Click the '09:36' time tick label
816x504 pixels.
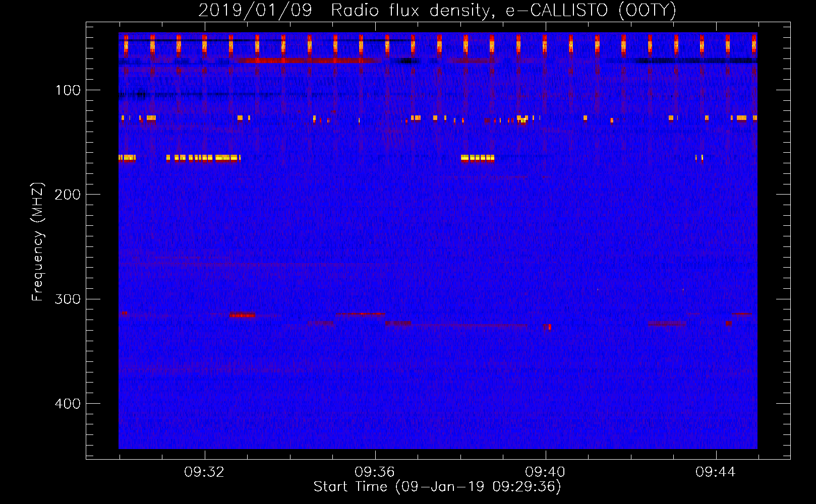point(375,472)
